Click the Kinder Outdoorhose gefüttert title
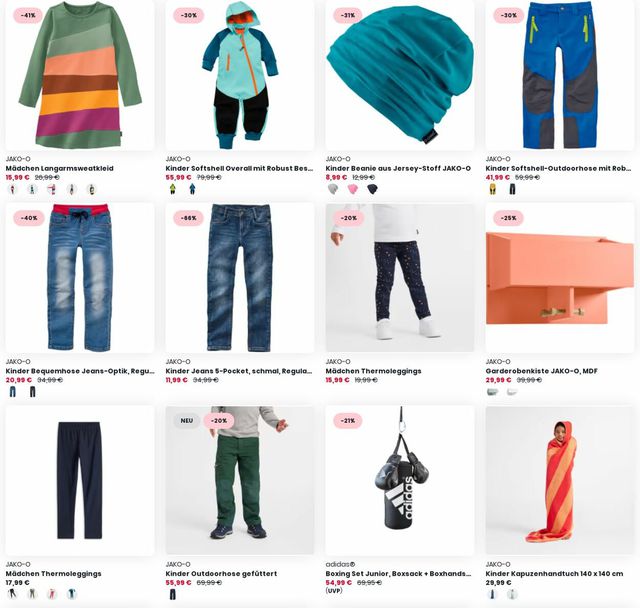 tap(221, 573)
